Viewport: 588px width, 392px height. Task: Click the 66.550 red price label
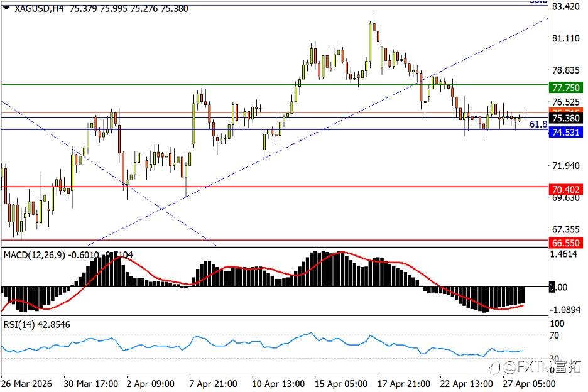[566, 242]
